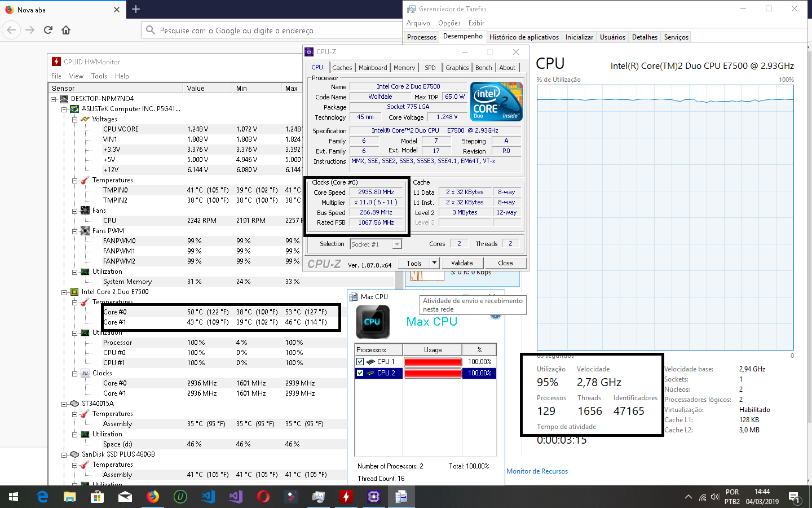This screenshot has height=508, width=812.
Task: Click the Usage column header in Max CPU
Action: click(x=433, y=350)
